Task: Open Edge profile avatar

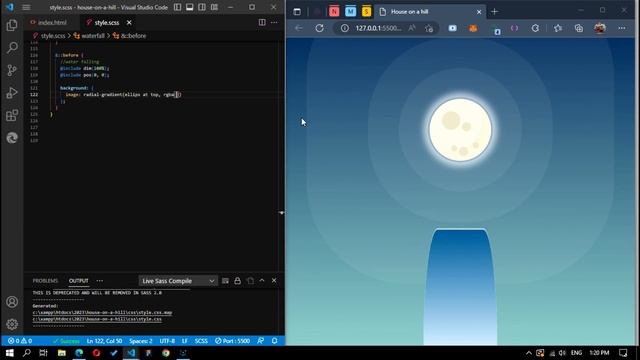Action: (600, 28)
